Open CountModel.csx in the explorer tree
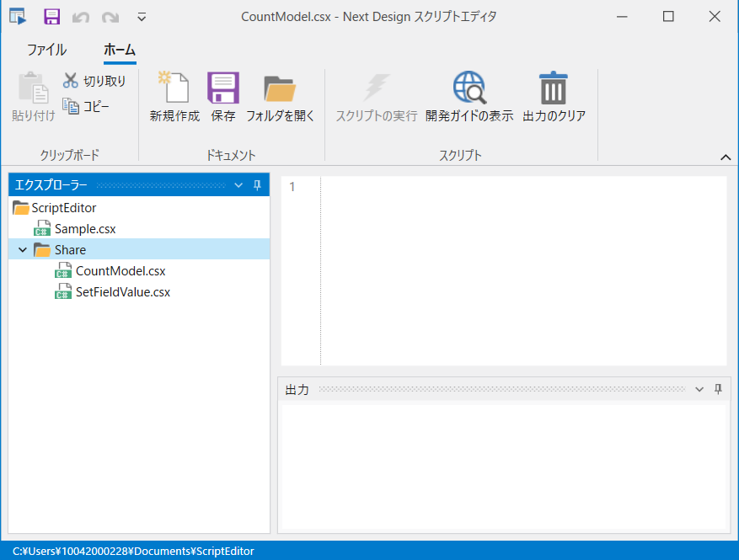 [120, 271]
